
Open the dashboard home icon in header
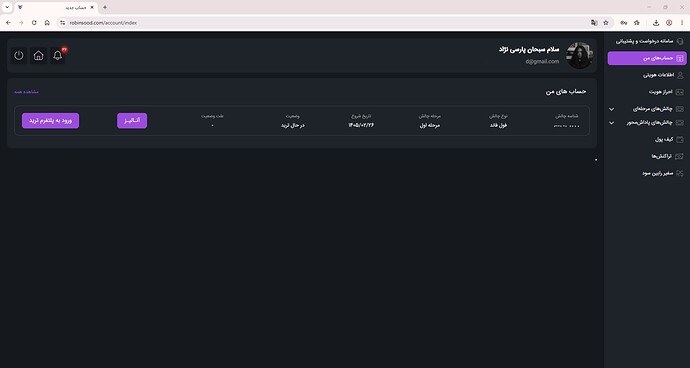click(38, 55)
